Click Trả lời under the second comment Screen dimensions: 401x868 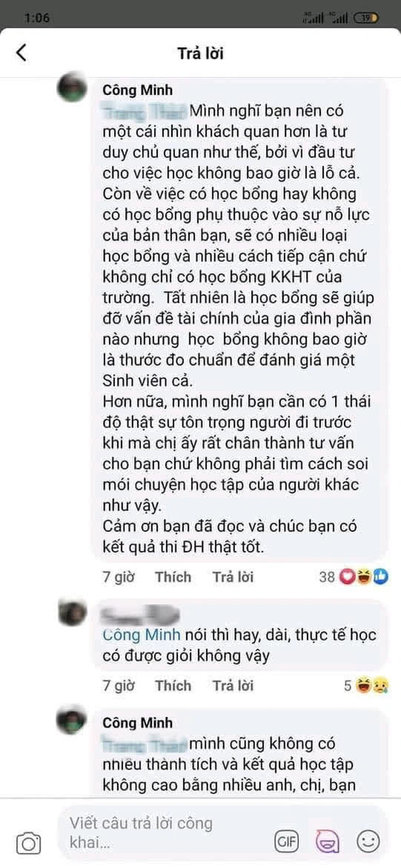click(233, 685)
